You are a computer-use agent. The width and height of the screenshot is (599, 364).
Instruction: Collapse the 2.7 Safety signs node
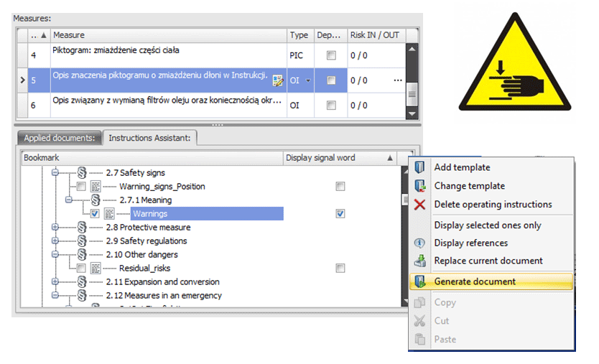[x=55, y=173]
